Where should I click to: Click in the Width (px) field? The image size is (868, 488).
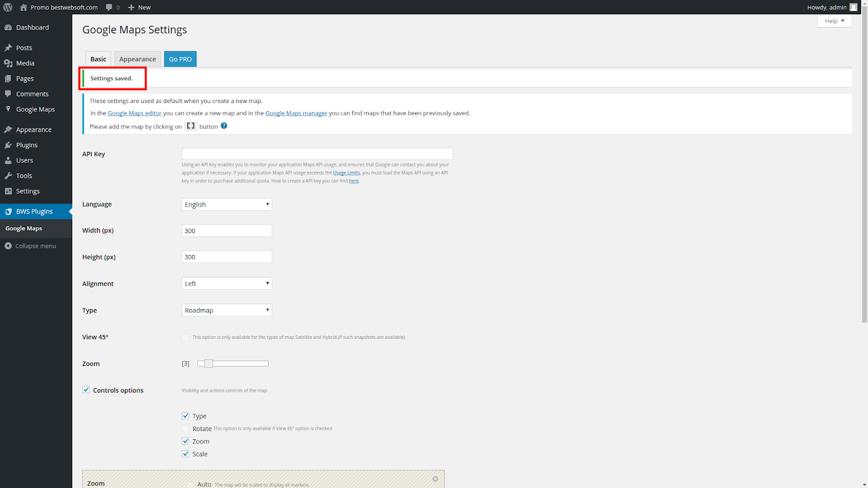(x=227, y=230)
